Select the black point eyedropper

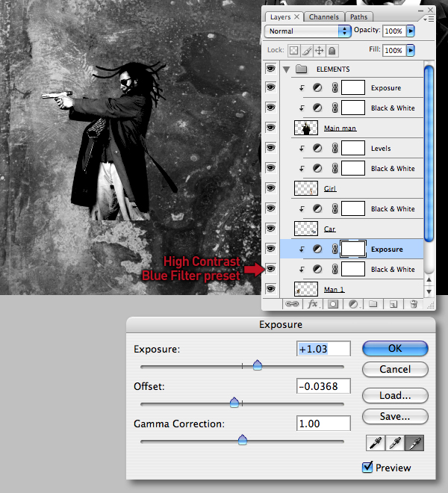(x=376, y=443)
